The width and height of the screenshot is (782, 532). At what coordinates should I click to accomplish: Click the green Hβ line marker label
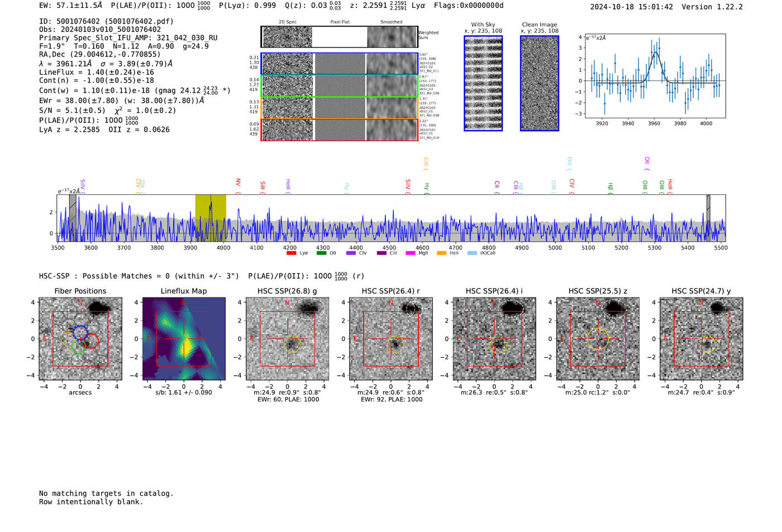tap(611, 186)
